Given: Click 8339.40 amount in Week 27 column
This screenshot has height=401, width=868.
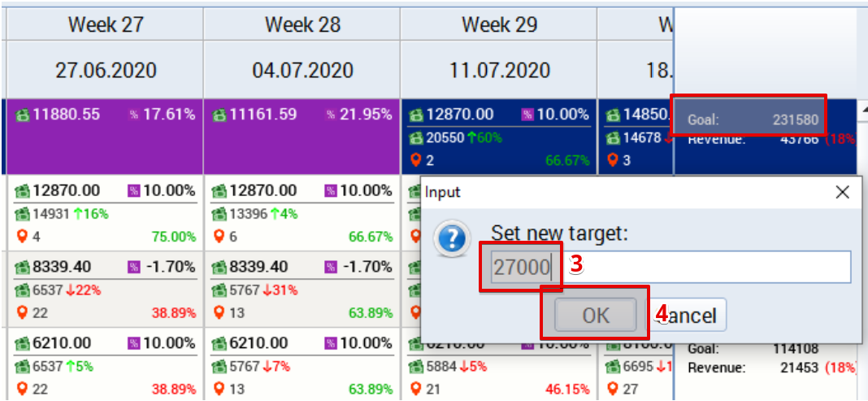Looking at the screenshot, I should [61, 267].
